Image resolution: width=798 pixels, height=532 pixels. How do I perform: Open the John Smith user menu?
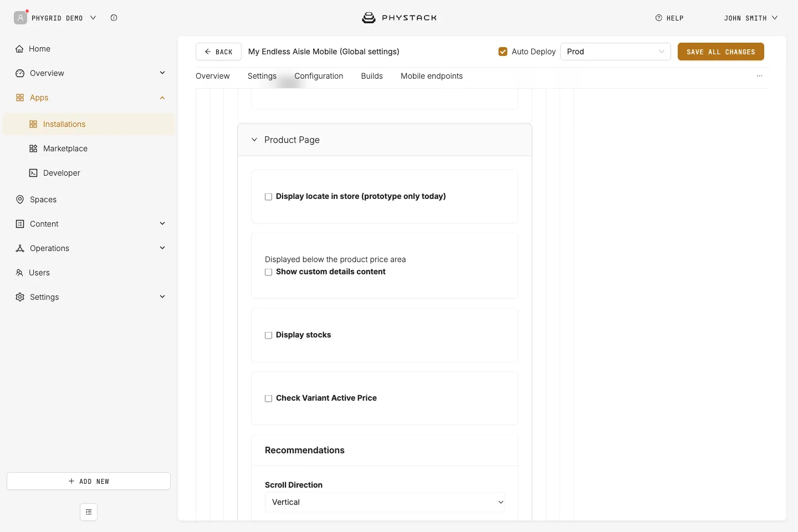751,18
